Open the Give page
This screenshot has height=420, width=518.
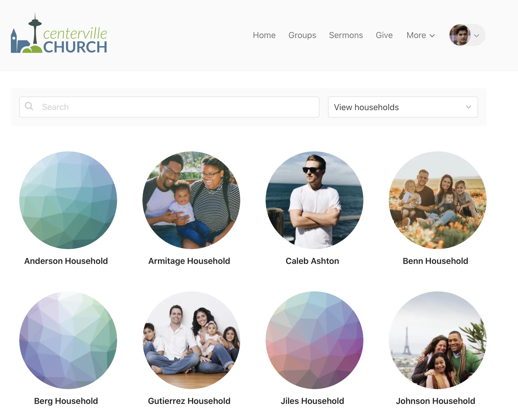tap(384, 35)
